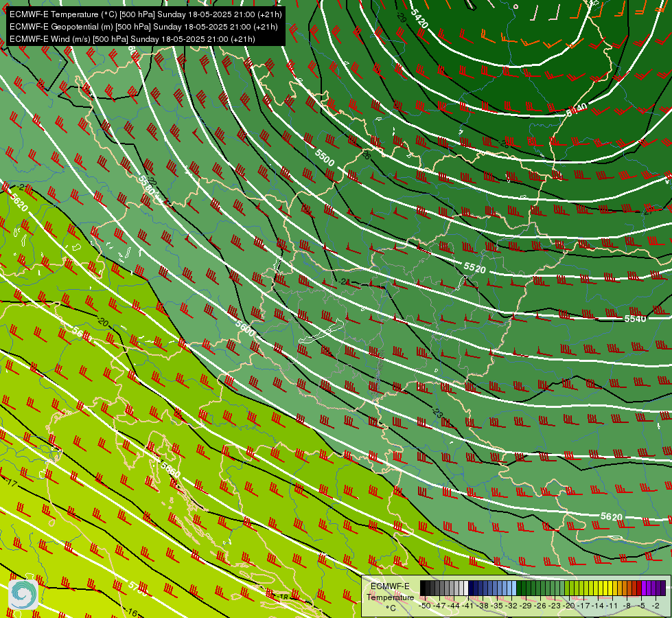Click the 5600 geopotential contour label
This screenshot has width=672, height=618.
pyautogui.click(x=245, y=328)
